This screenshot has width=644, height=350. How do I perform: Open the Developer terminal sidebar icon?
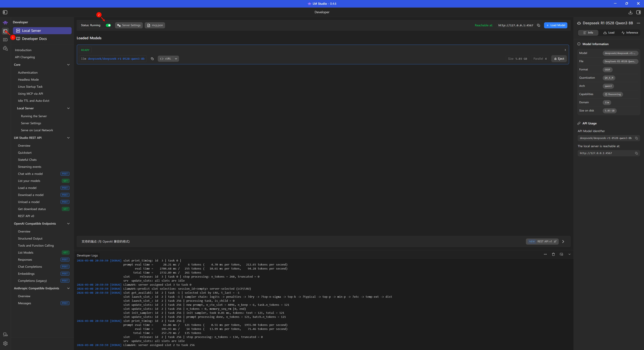5,31
